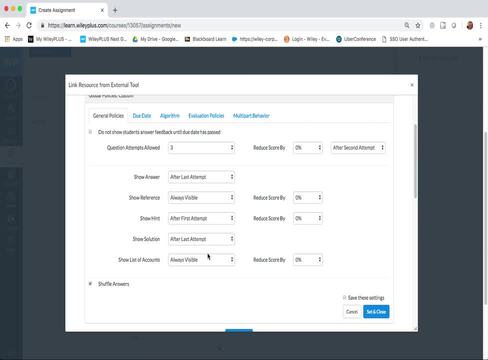Reload the current page

tap(29, 25)
